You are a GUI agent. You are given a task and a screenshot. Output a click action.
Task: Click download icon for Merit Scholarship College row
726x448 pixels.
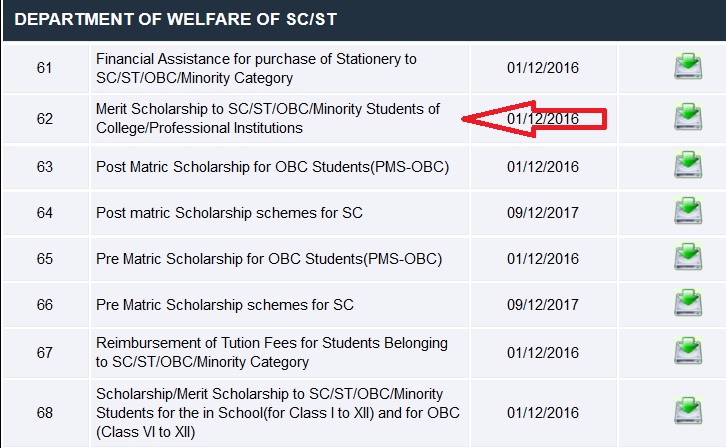coord(687,118)
